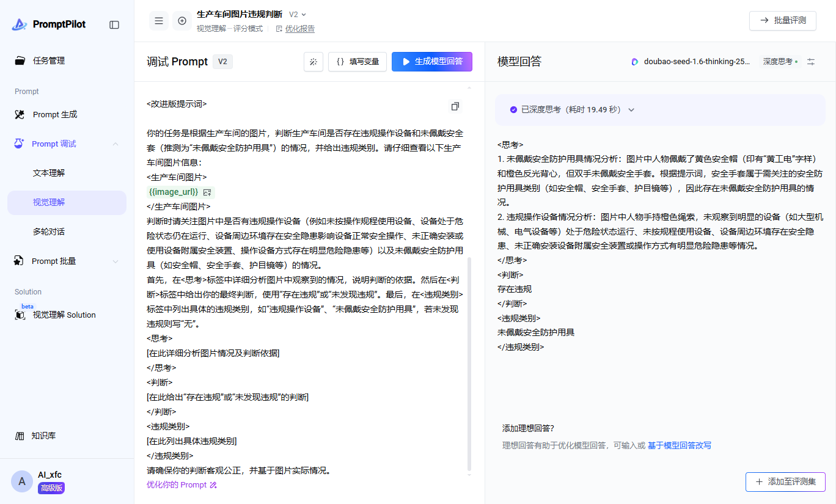The image size is (836, 504).
Task: Select 多轮对话 in the sidebar
Action: click(x=49, y=232)
